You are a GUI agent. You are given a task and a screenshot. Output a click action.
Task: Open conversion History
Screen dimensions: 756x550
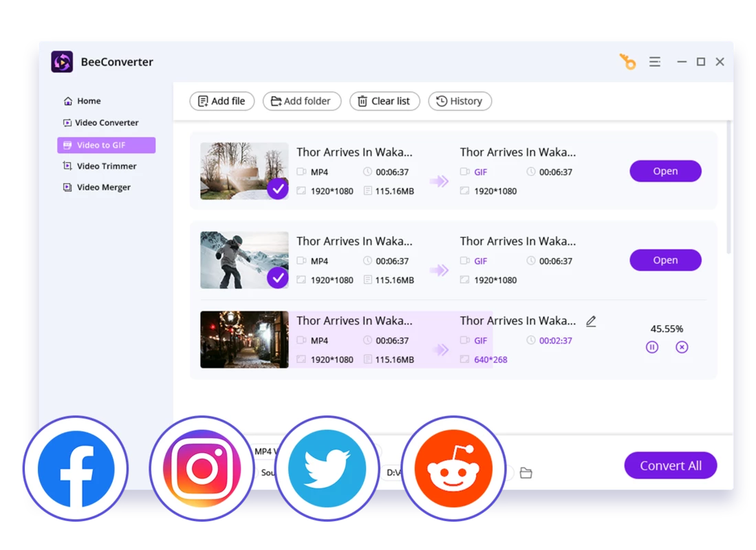click(x=460, y=101)
